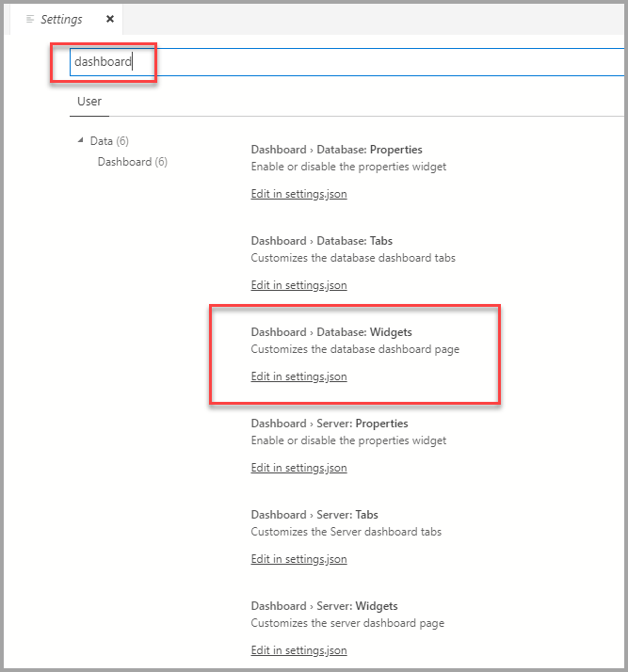Image resolution: width=628 pixels, height=672 pixels.
Task: Click the Dashboard Server: Properties setting title
Action: 329,424
